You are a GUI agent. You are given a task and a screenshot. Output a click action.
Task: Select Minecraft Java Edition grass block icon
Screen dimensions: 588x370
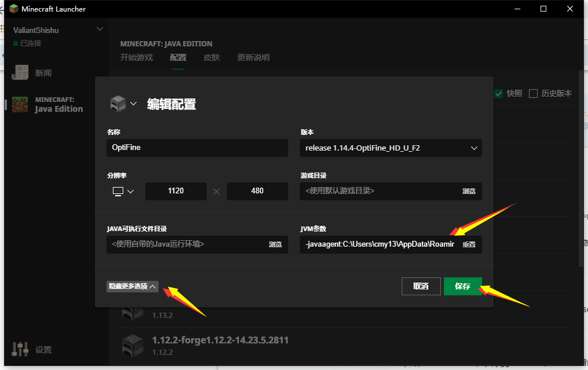(20, 105)
